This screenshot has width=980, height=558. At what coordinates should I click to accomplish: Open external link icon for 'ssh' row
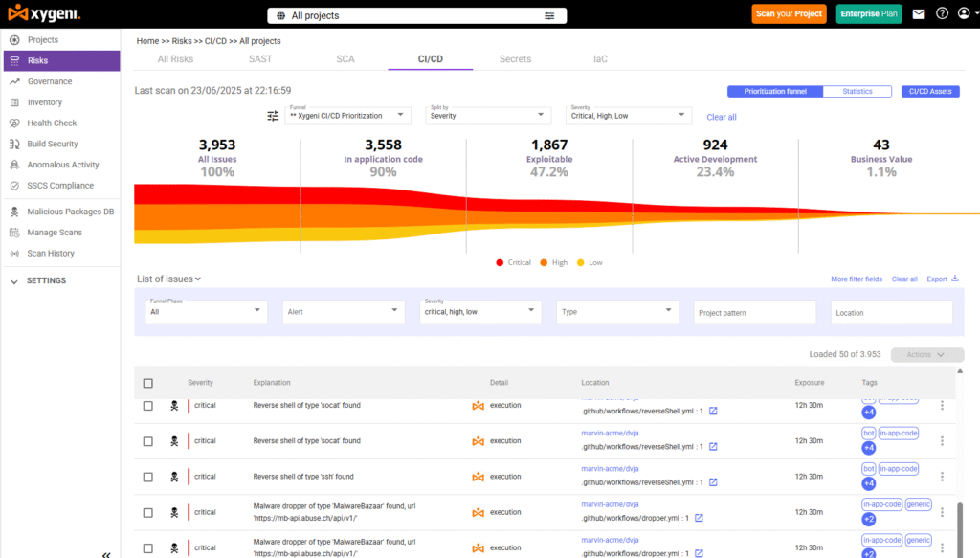[x=713, y=482]
